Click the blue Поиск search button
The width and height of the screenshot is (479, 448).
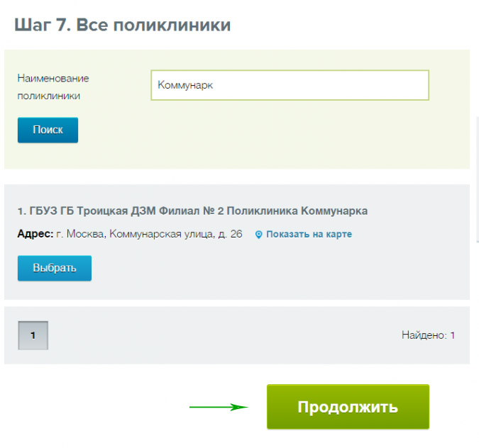tap(48, 130)
